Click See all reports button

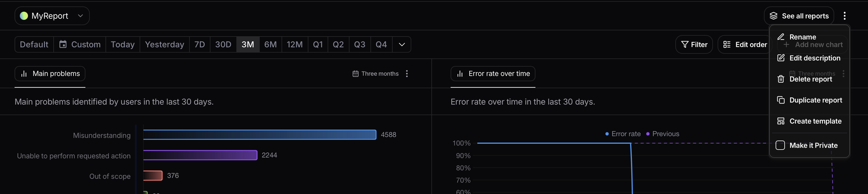pyautogui.click(x=799, y=16)
